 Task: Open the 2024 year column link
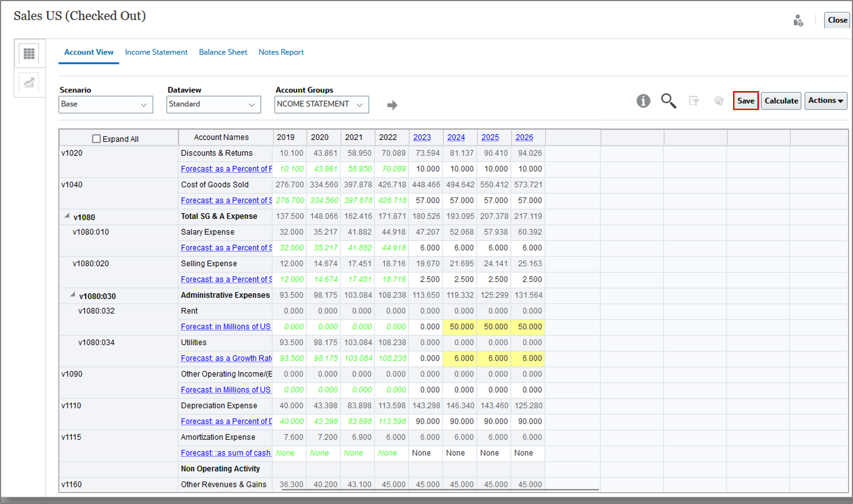tap(456, 137)
